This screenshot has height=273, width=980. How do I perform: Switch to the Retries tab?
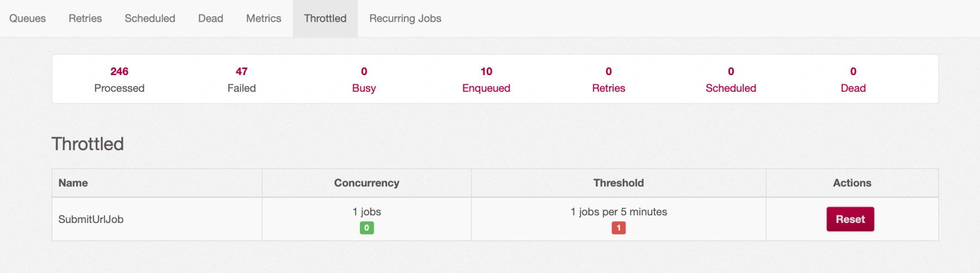85,18
